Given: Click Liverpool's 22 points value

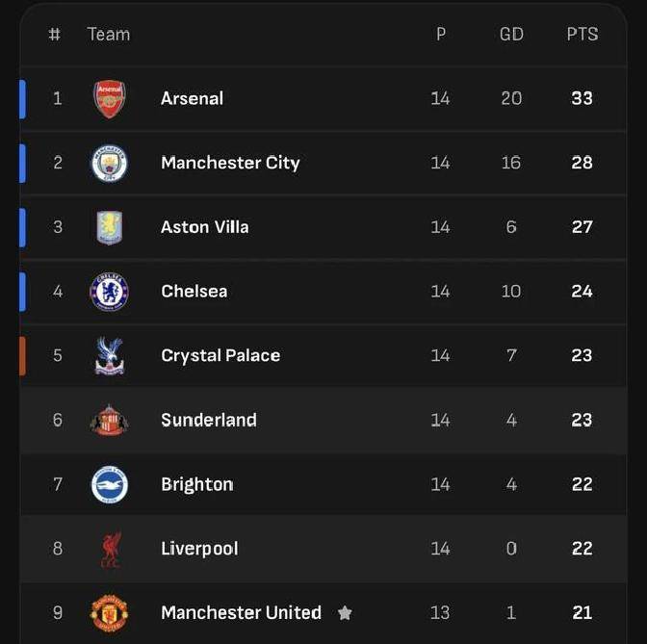Looking at the screenshot, I should point(582,549).
